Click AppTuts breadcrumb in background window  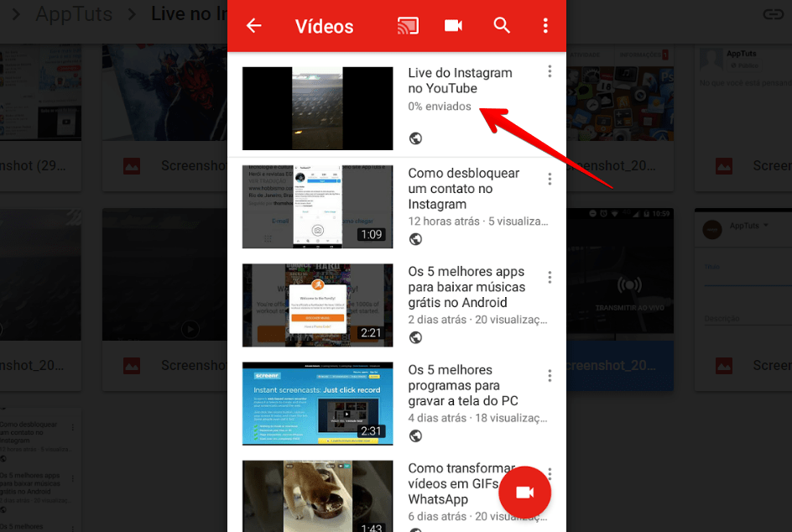(x=74, y=14)
